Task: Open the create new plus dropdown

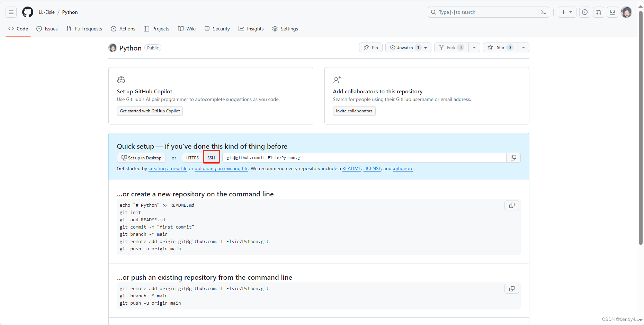Action: [x=567, y=12]
